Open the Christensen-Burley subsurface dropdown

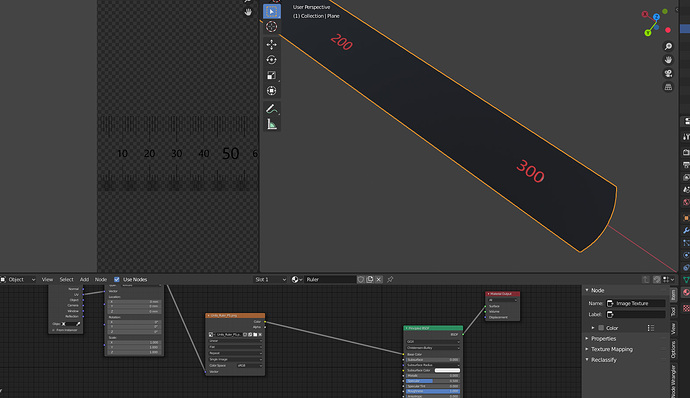[433, 348]
